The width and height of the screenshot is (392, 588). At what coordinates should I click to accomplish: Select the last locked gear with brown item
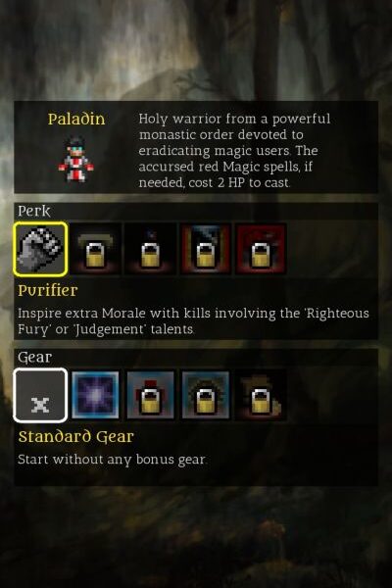click(x=261, y=395)
